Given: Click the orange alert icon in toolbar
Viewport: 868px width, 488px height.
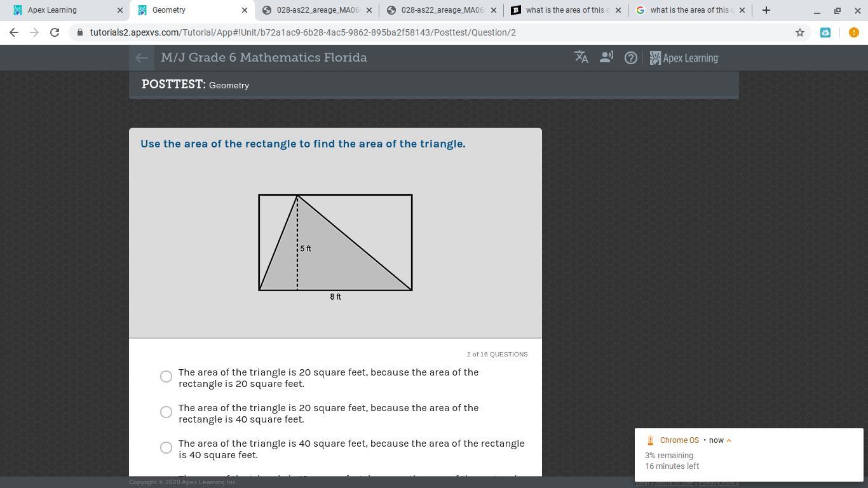Looking at the screenshot, I should coord(853,32).
